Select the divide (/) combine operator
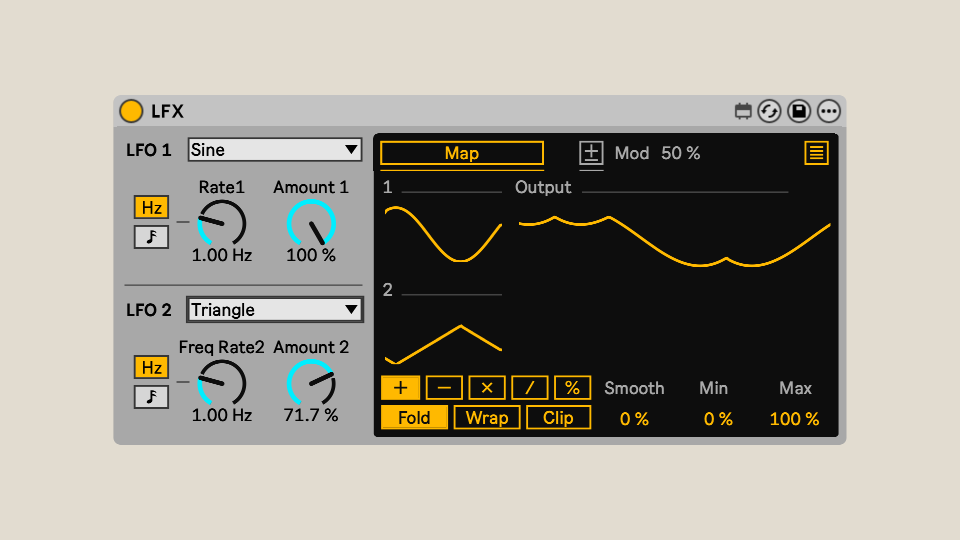The width and height of the screenshot is (960, 540). [530, 388]
